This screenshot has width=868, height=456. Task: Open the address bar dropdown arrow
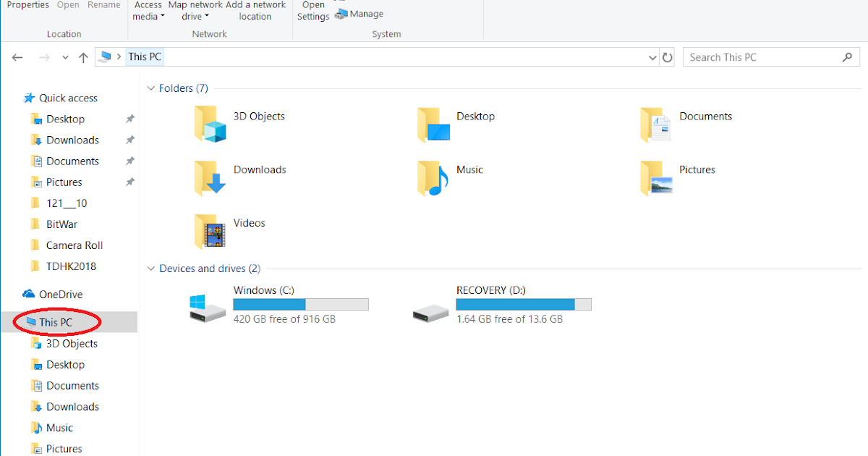[x=652, y=56]
